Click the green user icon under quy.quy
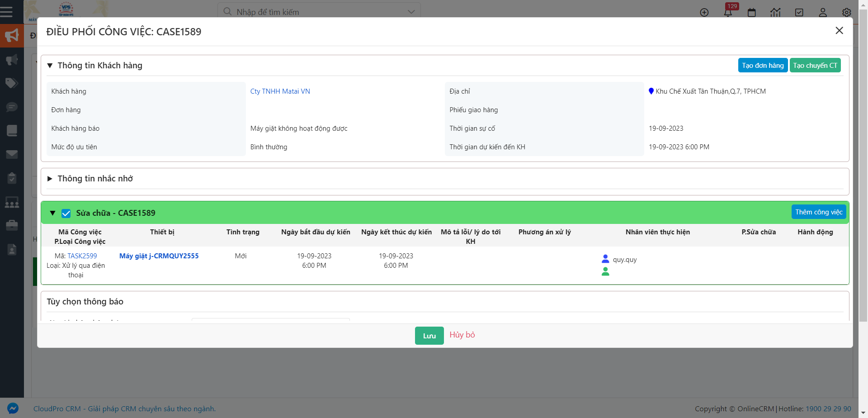Viewport: 868px width, 418px height. click(605, 271)
